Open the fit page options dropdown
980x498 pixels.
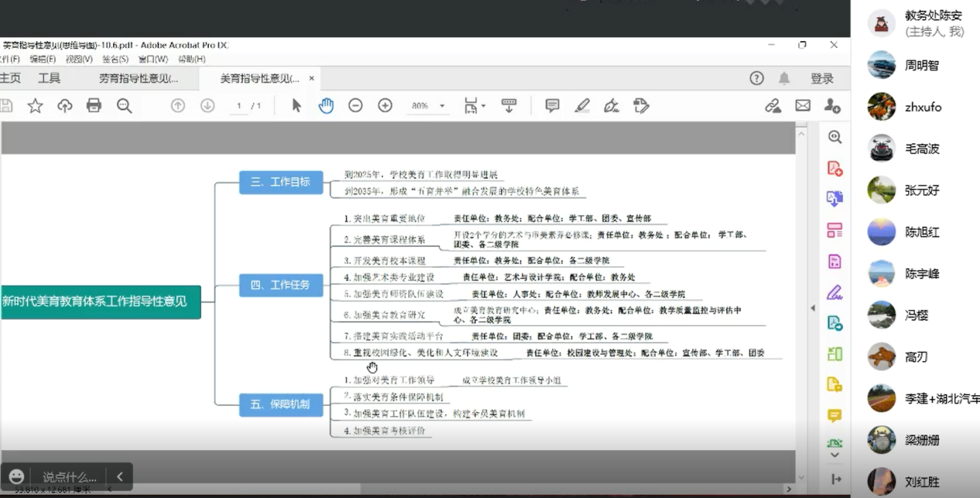474,106
